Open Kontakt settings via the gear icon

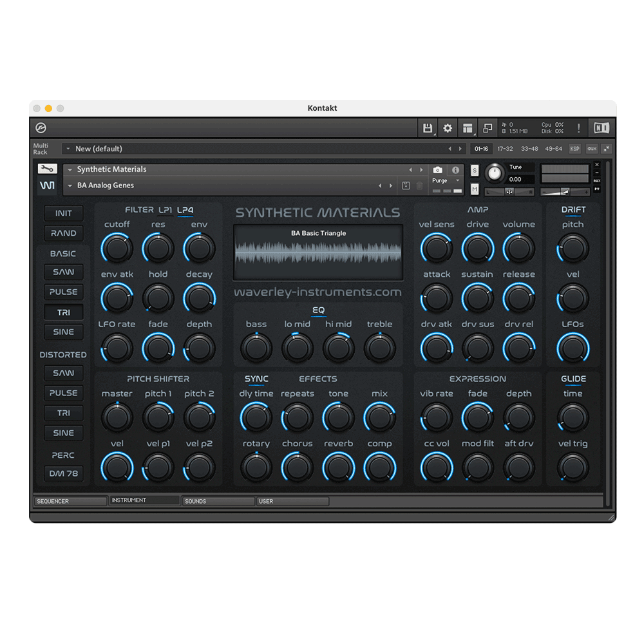coord(447,128)
